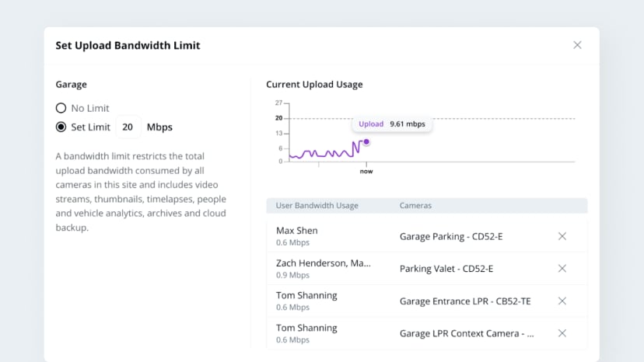
Task: Close the Set Upload Bandwidth Limit dialog
Action: [577, 45]
